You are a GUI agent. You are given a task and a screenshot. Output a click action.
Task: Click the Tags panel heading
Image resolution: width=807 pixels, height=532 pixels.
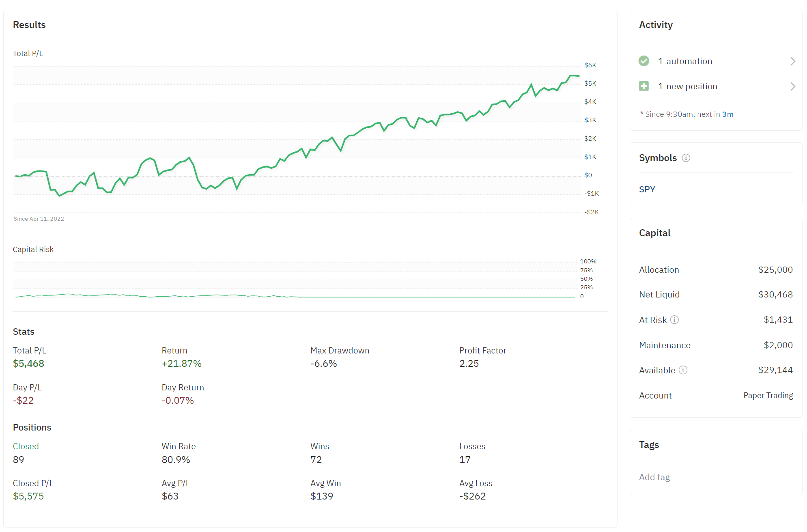[649, 445]
